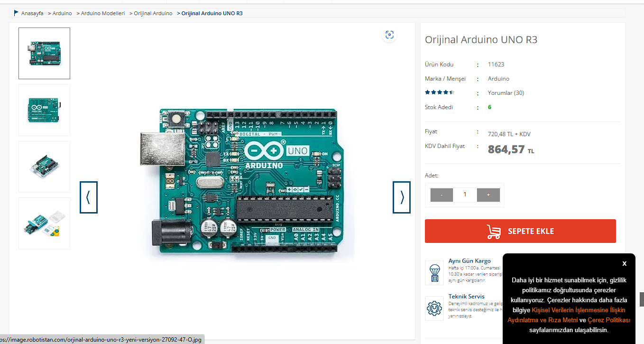Increase quantity with the plus button
This screenshot has width=644, height=344.
point(488,195)
